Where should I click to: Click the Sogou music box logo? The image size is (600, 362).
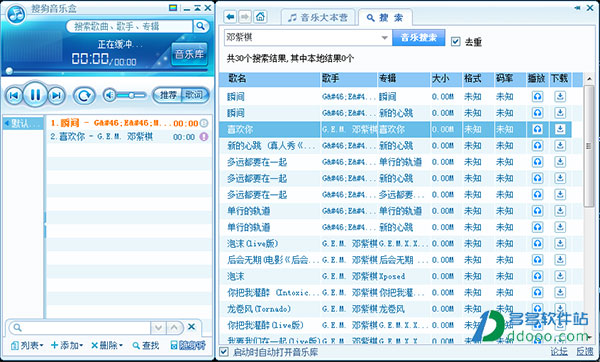(x=16, y=15)
